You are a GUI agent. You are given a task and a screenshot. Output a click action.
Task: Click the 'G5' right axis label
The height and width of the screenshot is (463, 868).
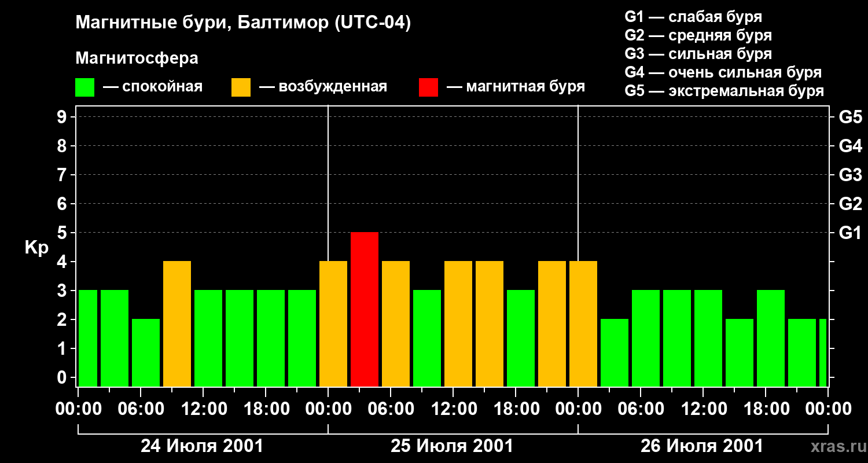(x=850, y=117)
